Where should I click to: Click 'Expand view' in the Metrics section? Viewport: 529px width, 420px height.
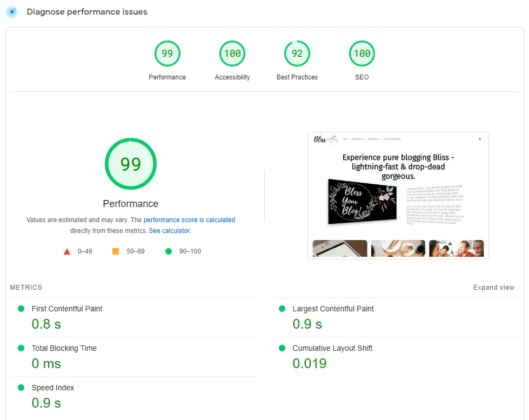pos(493,288)
